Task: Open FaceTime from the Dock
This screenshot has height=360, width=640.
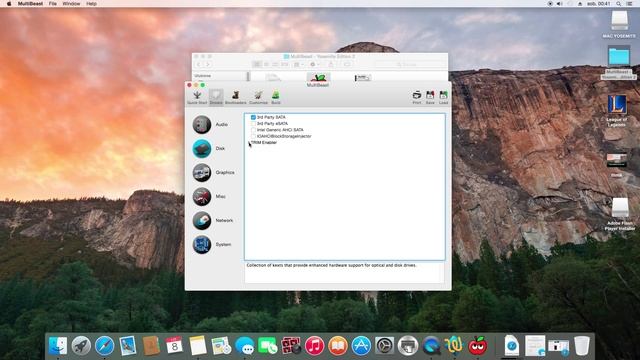Action: click(x=268, y=346)
